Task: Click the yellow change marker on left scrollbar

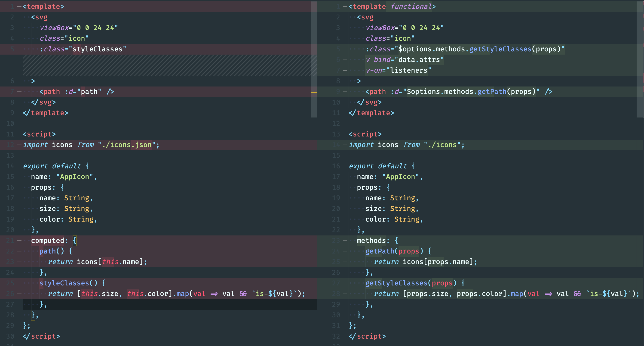Action: 314,92
